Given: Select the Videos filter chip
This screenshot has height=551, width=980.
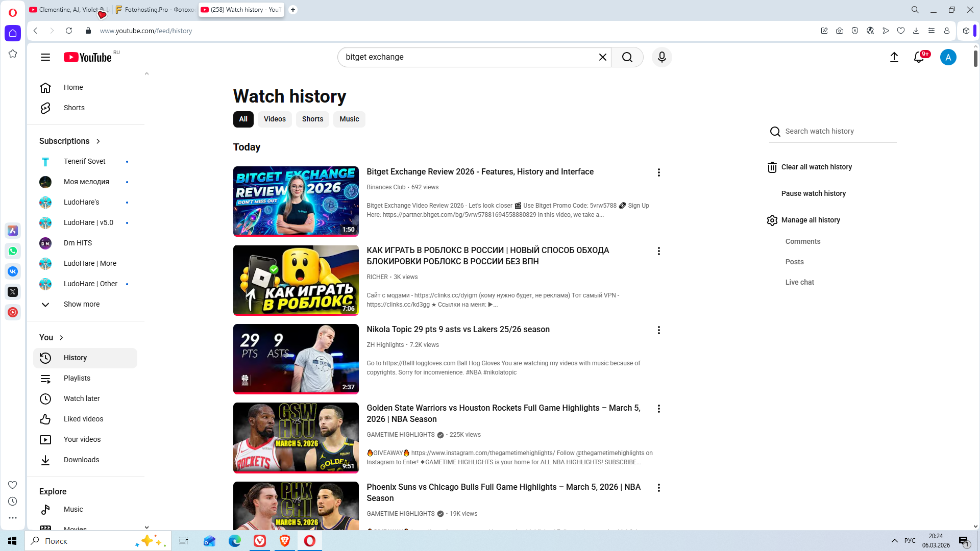Looking at the screenshot, I should [275, 119].
